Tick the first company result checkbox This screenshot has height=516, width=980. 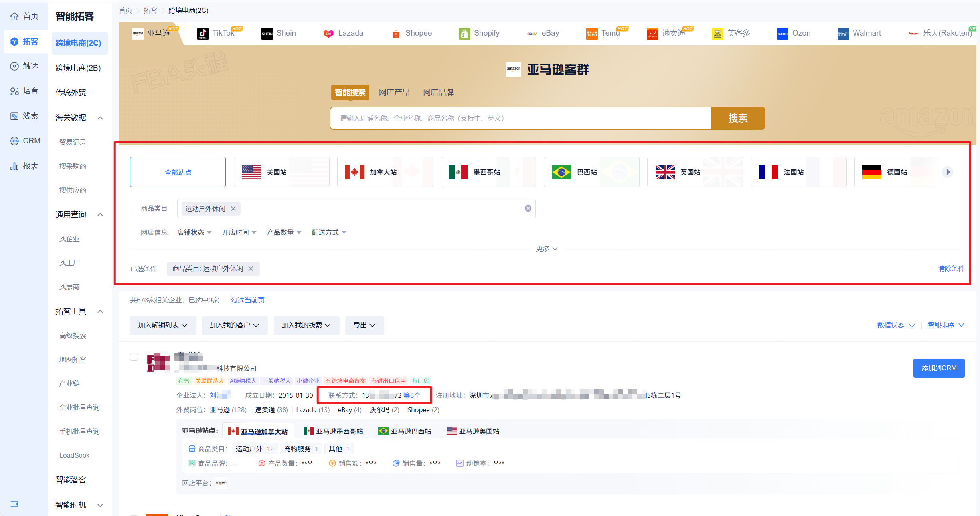[x=134, y=357]
